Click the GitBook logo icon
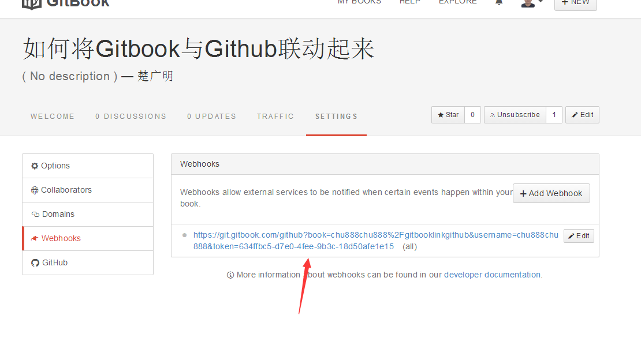 click(32, 3)
